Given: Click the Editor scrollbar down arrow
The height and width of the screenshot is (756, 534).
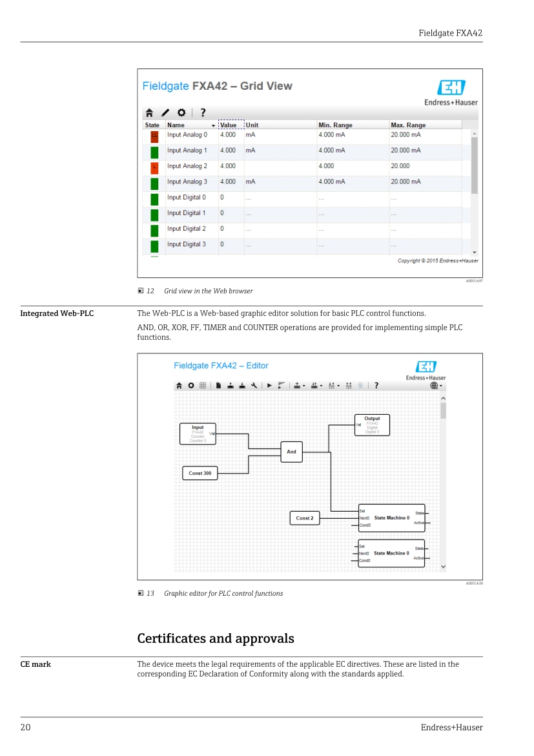Looking at the screenshot, I should click(444, 567).
